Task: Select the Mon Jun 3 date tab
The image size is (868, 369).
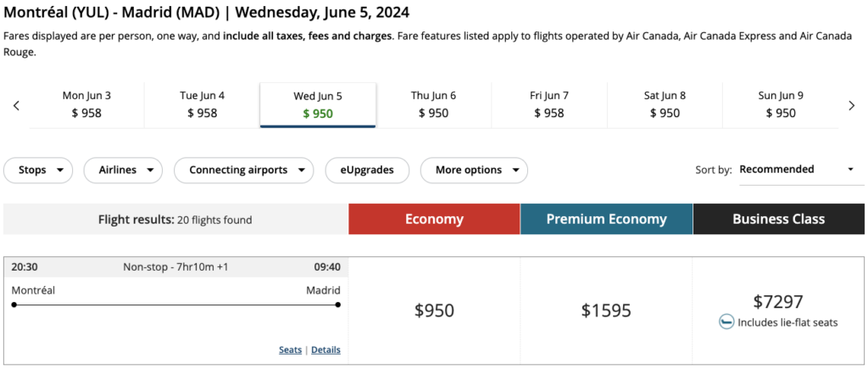Action: click(86, 104)
